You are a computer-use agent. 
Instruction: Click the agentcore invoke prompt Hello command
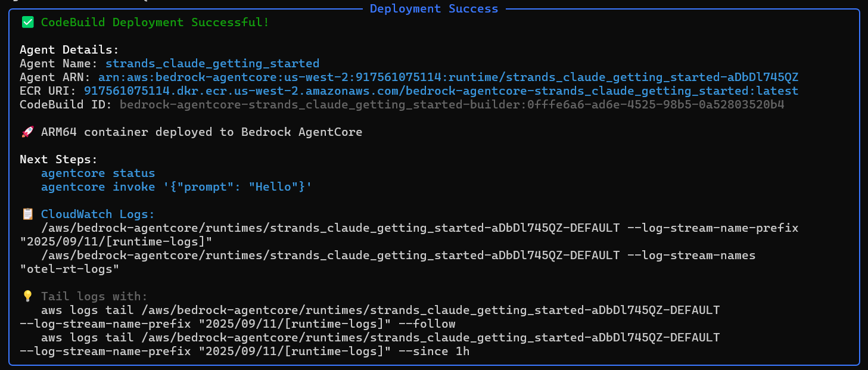click(177, 187)
